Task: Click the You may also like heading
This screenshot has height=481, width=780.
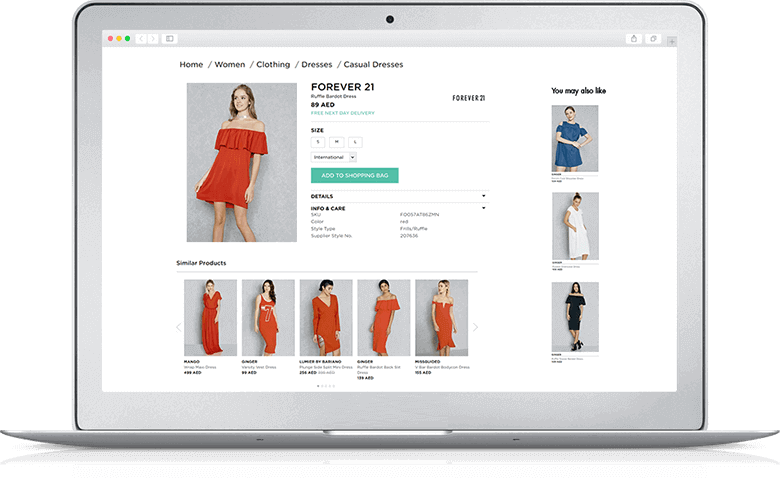Action: coord(579,91)
